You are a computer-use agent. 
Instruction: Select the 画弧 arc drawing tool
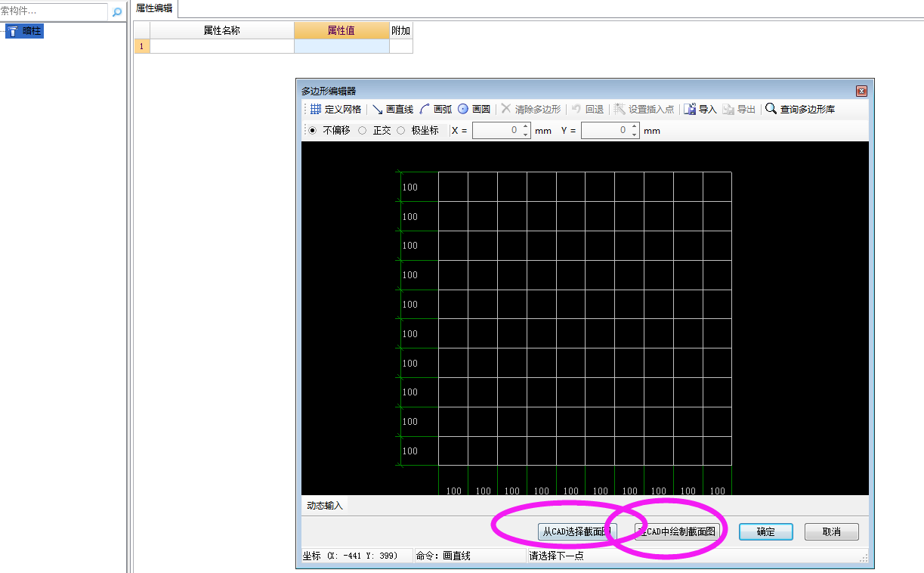(x=436, y=110)
